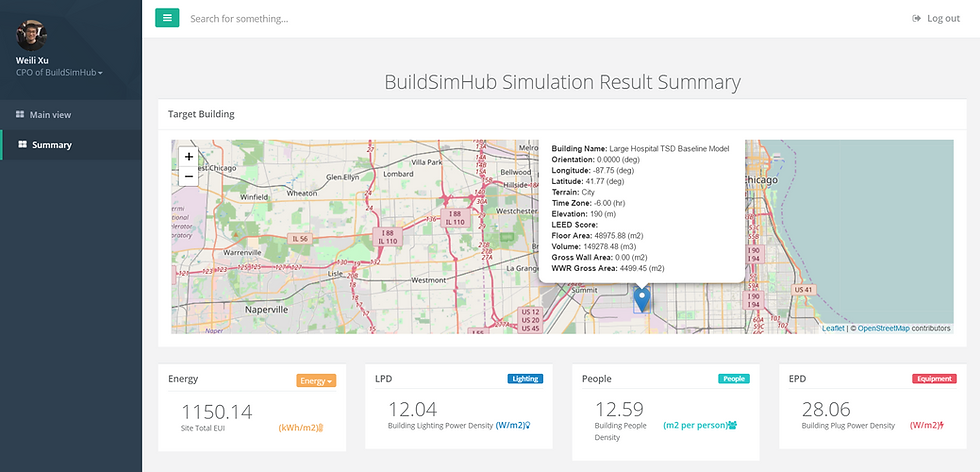Expand the 'CPO of BuildSimHub' user dropdown
980x472 pixels.
click(59, 73)
